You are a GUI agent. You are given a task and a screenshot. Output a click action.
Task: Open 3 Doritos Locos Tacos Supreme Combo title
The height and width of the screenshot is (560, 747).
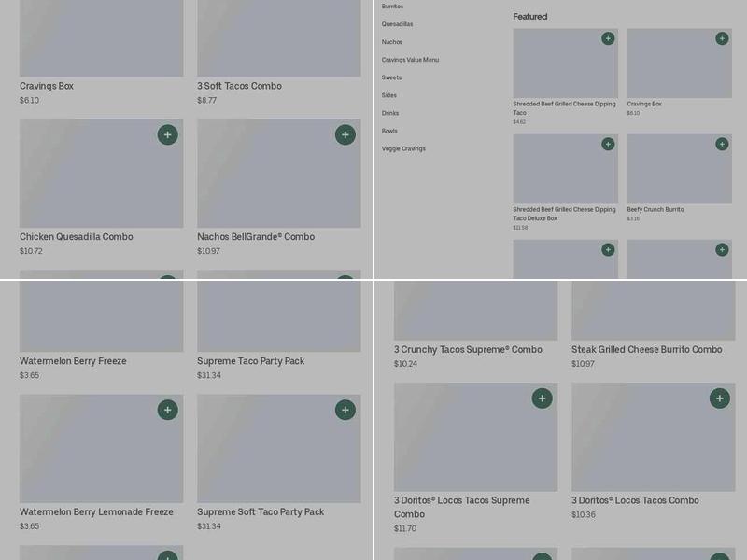tap(462, 508)
